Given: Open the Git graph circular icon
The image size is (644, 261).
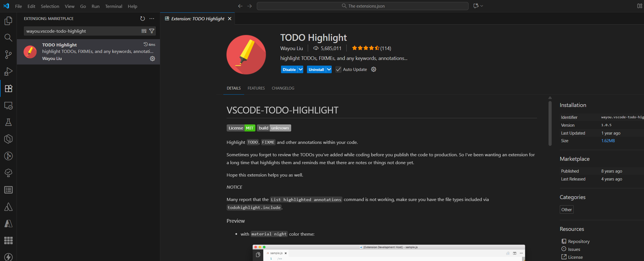Looking at the screenshot, I should [8, 156].
